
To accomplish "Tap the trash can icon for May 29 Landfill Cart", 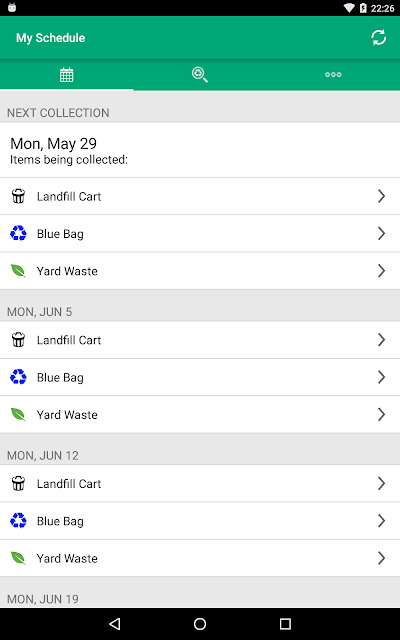I will pos(18,196).
